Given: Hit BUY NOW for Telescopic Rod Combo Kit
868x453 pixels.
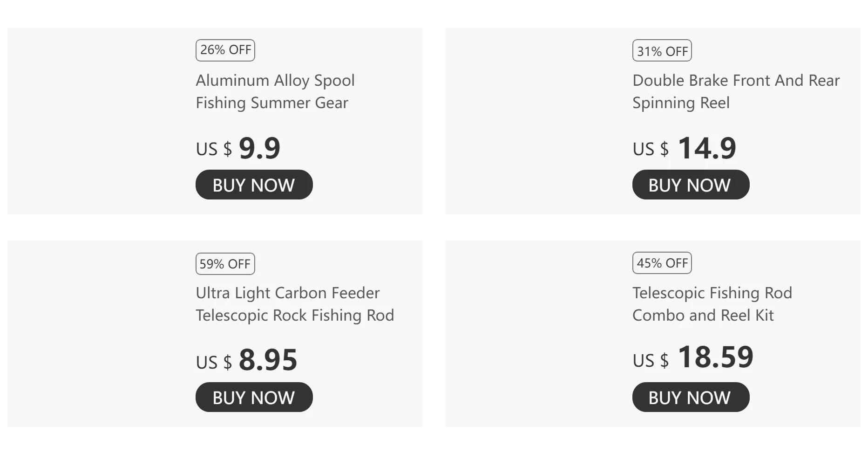Looking at the screenshot, I should tap(691, 397).
